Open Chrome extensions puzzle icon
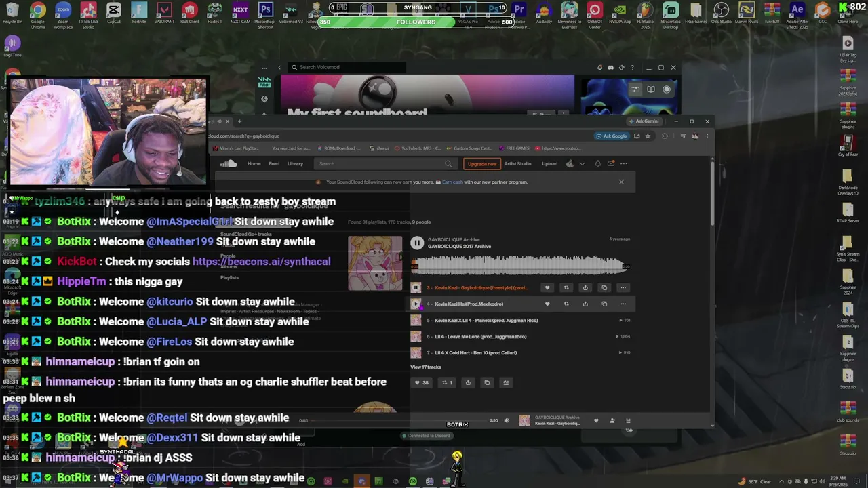 [x=665, y=136]
